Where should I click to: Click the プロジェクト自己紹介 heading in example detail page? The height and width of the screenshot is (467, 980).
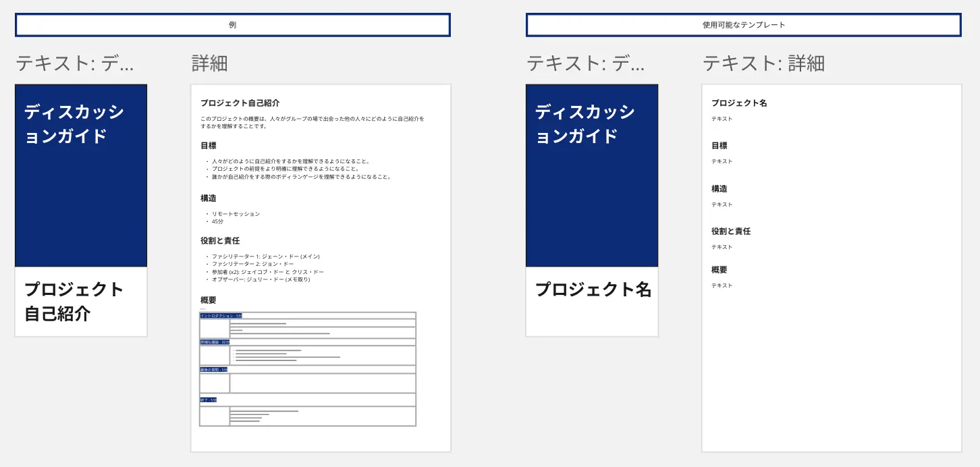[240, 103]
